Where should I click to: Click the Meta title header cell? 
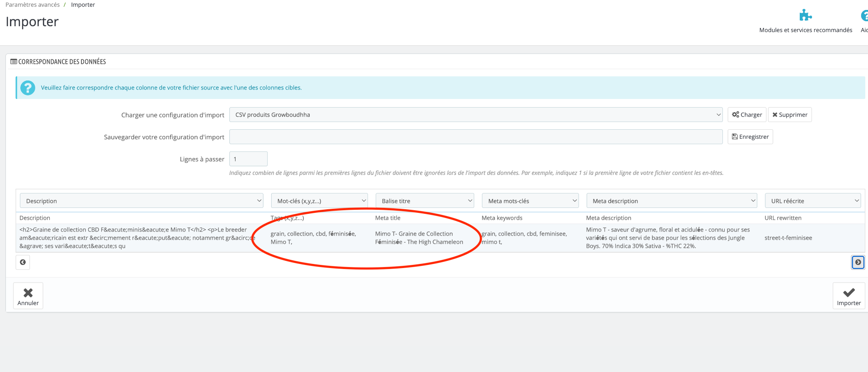coord(387,218)
